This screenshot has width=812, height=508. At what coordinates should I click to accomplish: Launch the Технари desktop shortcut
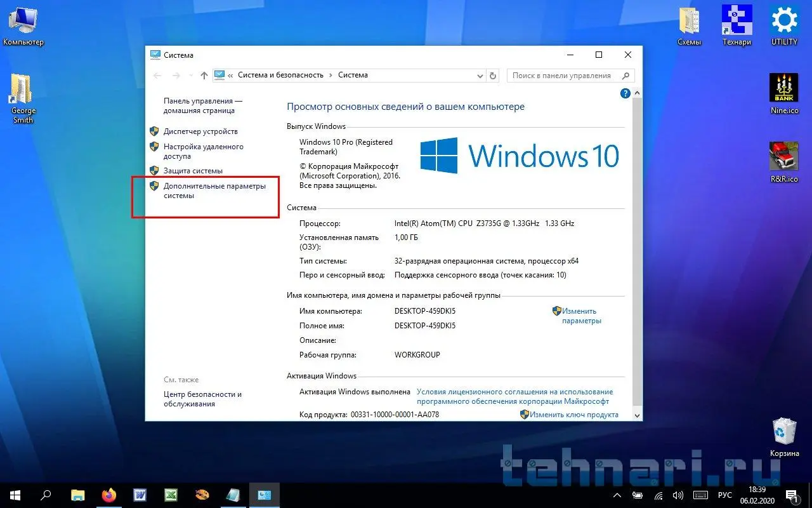pos(737,26)
